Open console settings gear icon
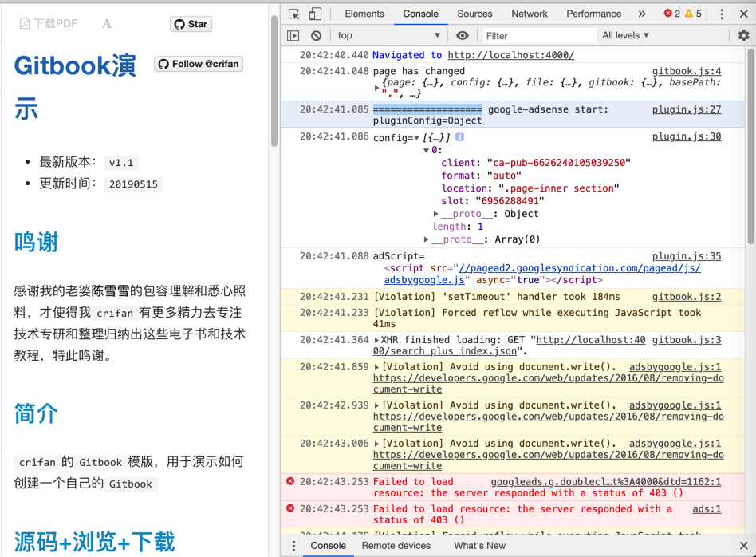This screenshot has width=756, height=557. pyautogui.click(x=743, y=35)
